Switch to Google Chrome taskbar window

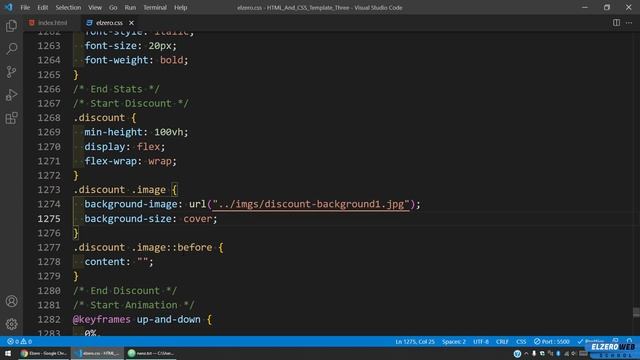pos(44,353)
